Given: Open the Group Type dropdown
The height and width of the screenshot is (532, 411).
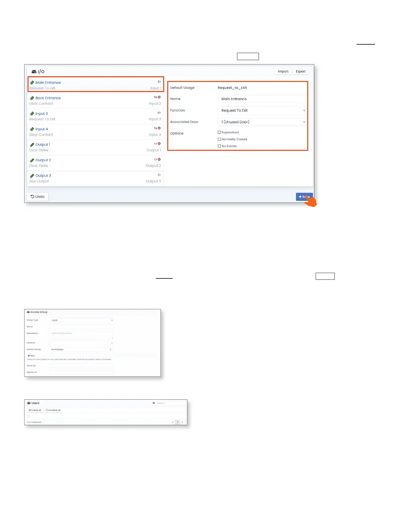Looking at the screenshot, I should click(x=81, y=320).
